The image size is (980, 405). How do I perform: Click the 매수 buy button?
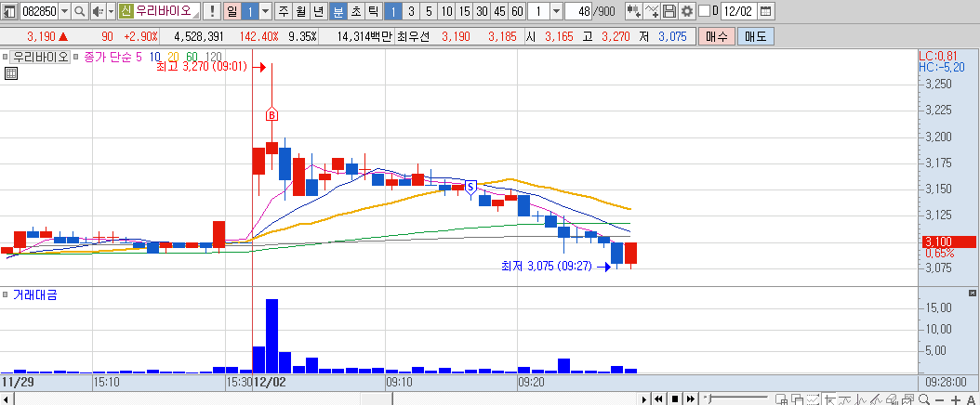pos(716,36)
